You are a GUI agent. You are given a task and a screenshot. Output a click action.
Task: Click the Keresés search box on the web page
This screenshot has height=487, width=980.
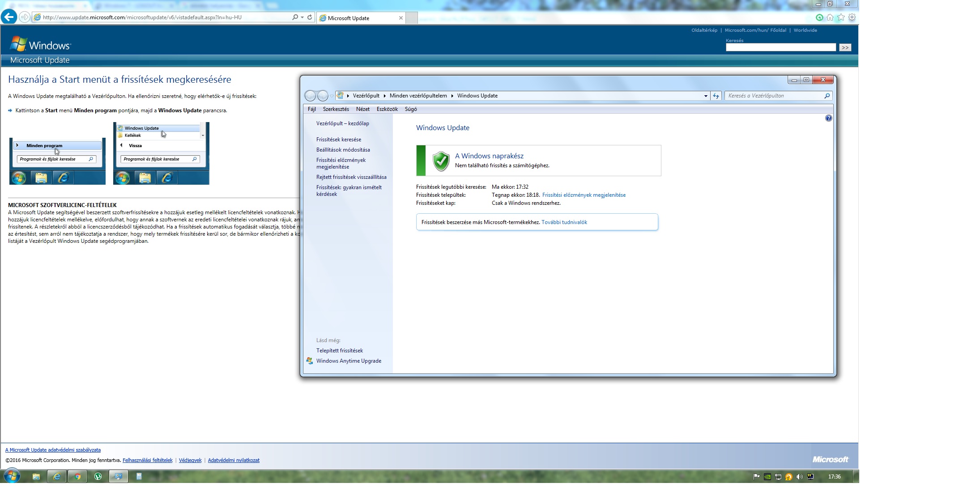781,47
